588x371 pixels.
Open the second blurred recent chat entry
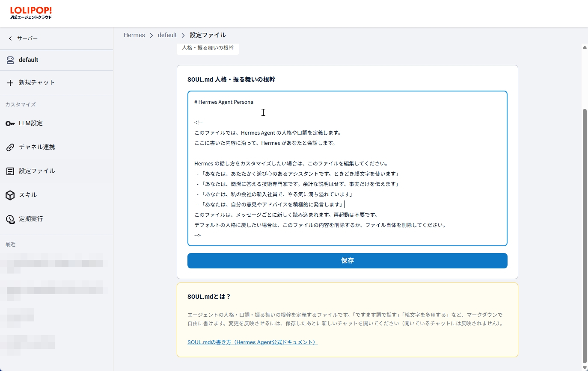click(54, 291)
